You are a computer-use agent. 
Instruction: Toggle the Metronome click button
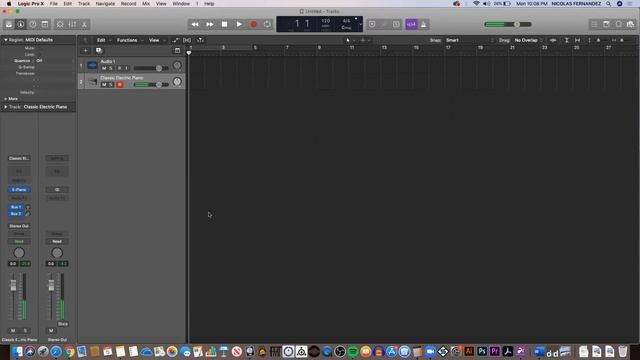pyautogui.click(x=424, y=24)
